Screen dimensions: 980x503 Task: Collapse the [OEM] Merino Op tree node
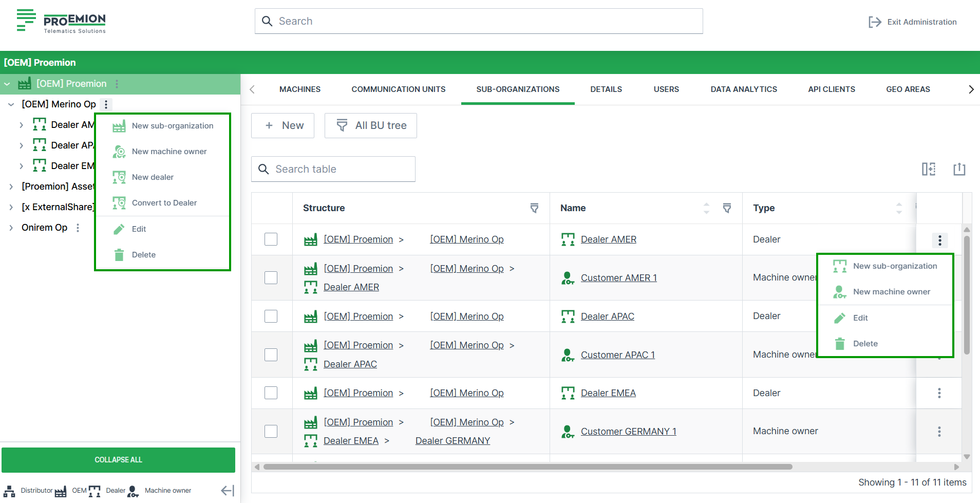coord(11,104)
